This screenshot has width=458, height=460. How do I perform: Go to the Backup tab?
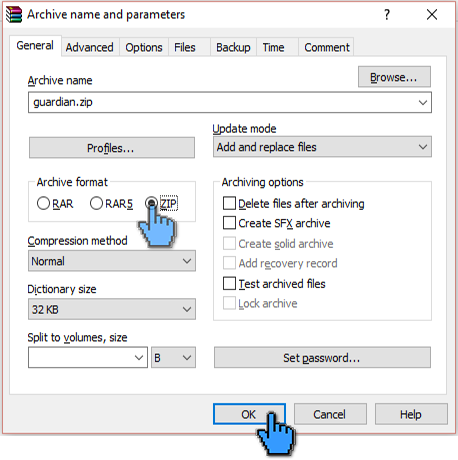[233, 47]
